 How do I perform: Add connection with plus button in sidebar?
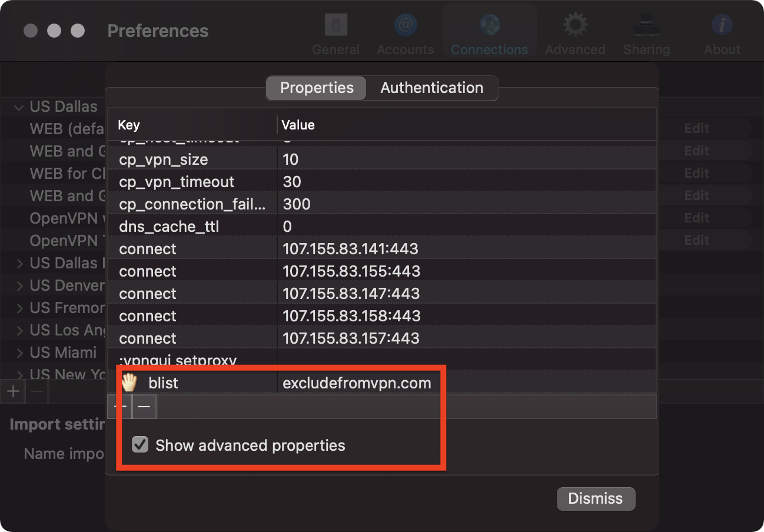point(13,391)
